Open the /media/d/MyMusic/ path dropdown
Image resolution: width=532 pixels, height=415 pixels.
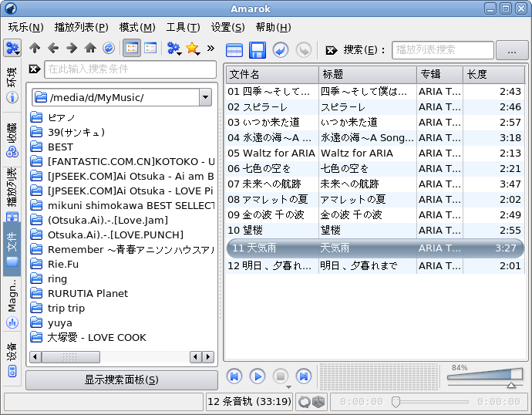point(206,97)
